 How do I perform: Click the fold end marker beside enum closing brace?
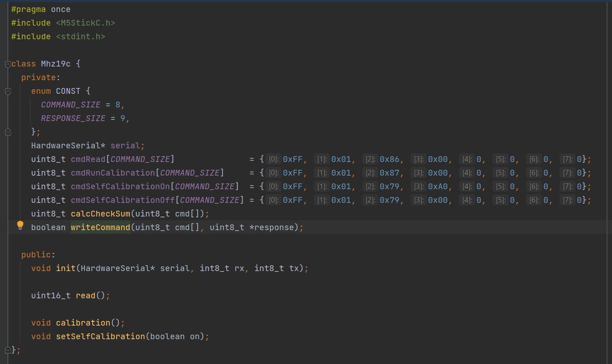tap(7, 132)
